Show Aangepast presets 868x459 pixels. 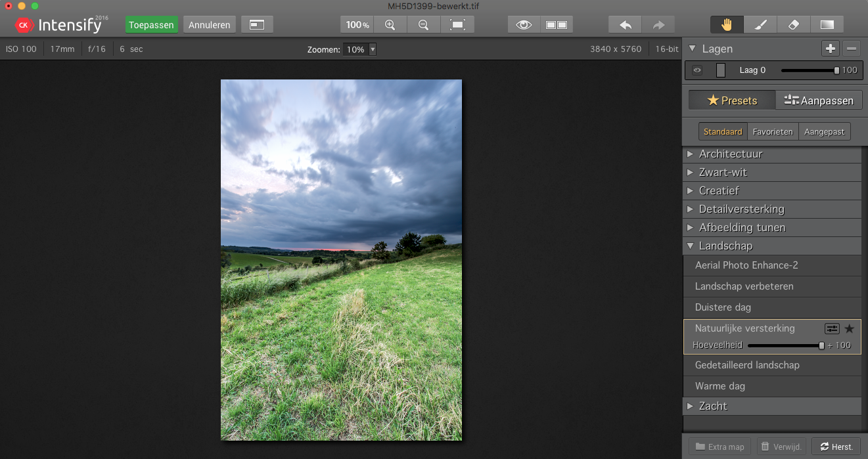point(825,131)
